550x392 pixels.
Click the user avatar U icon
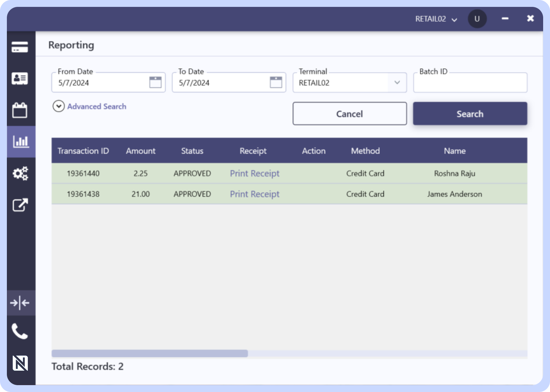(x=477, y=19)
